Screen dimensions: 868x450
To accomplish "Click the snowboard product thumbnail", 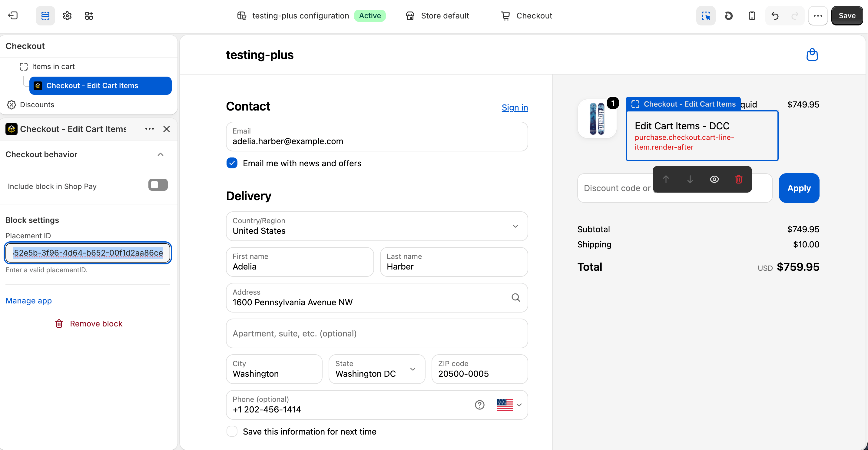I will coord(597,118).
